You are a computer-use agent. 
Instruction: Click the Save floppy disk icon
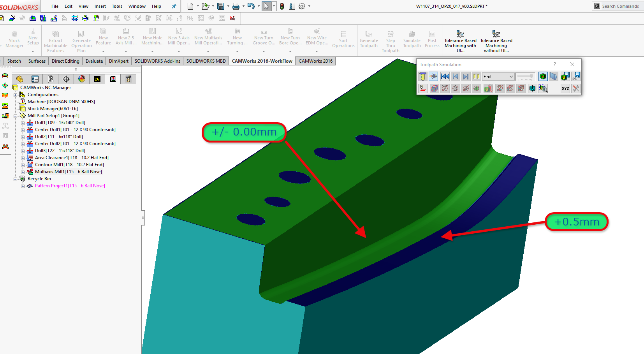coord(221,6)
